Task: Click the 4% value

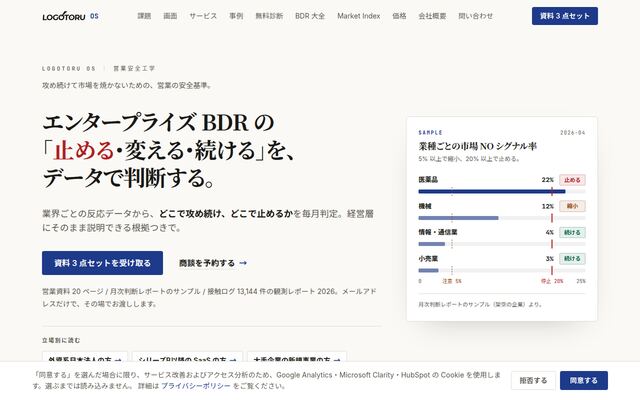Action: click(549, 232)
